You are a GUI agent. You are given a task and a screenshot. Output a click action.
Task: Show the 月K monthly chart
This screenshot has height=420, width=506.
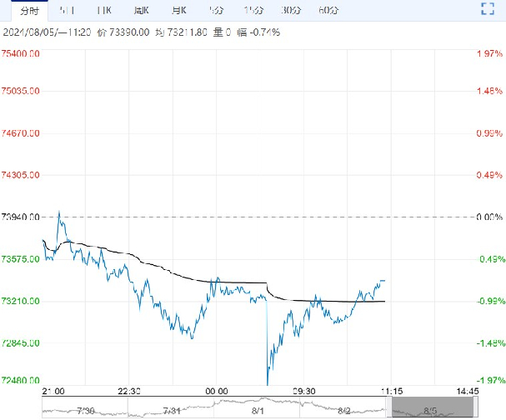coord(178,10)
